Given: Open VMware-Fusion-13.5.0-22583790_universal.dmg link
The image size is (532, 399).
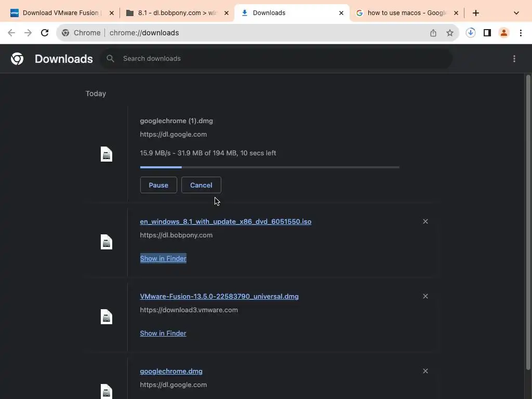Looking at the screenshot, I should (219, 296).
